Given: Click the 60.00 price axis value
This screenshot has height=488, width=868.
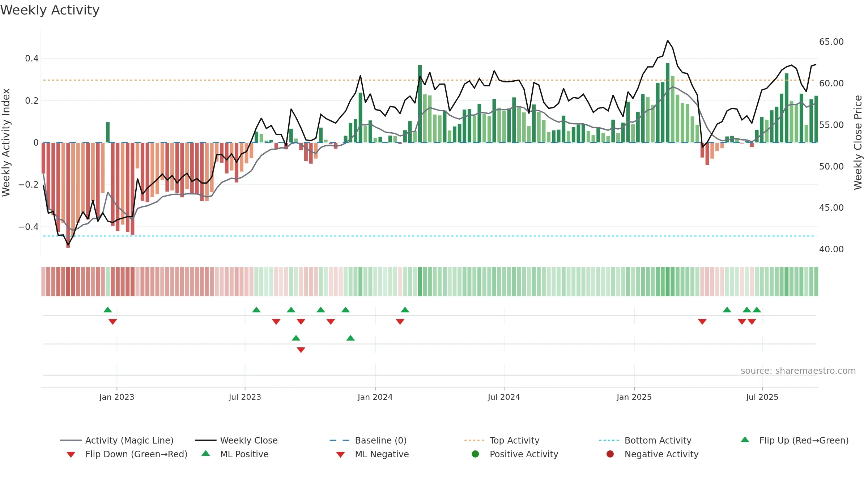Looking at the screenshot, I should [x=831, y=84].
